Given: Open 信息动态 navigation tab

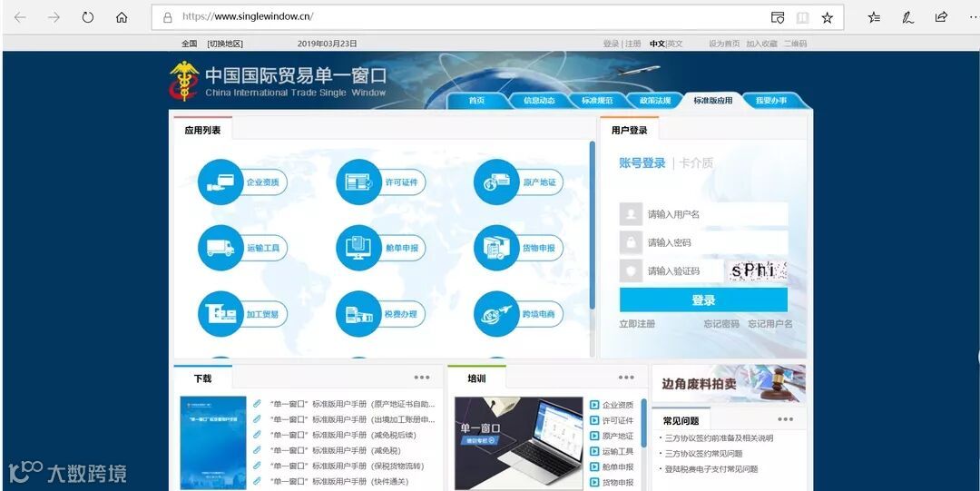Looking at the screenshot, I should pos(539,101).
